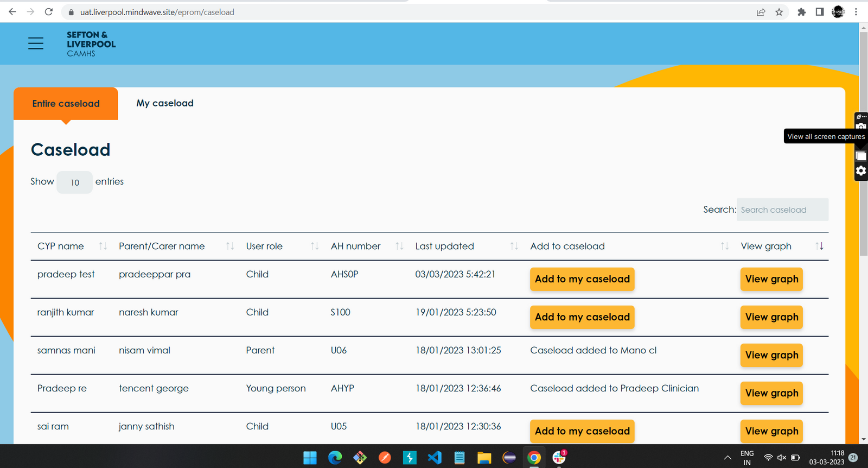Bookmark this page with star icon
This screenshot has width=868, height=468.
tap(779, 12)
